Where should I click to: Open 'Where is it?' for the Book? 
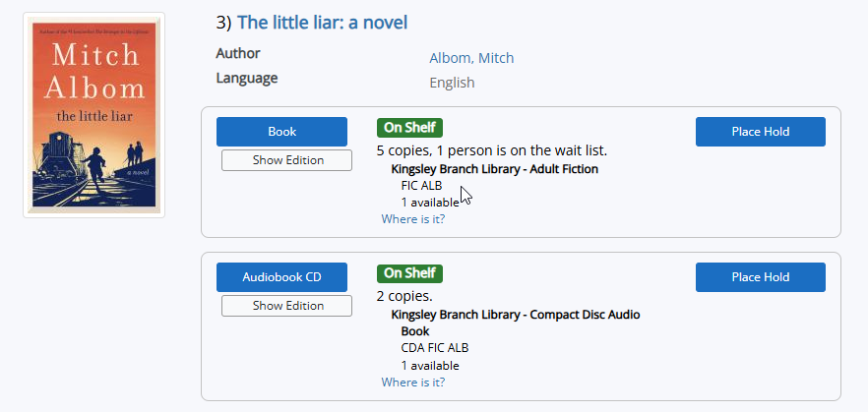412,219
